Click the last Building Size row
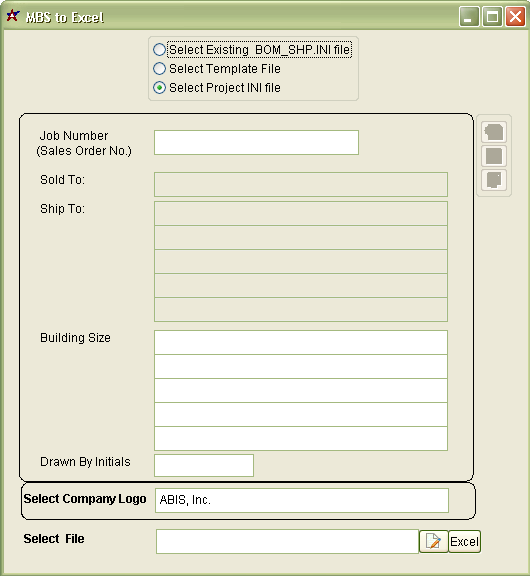 (x=301, y=439)
